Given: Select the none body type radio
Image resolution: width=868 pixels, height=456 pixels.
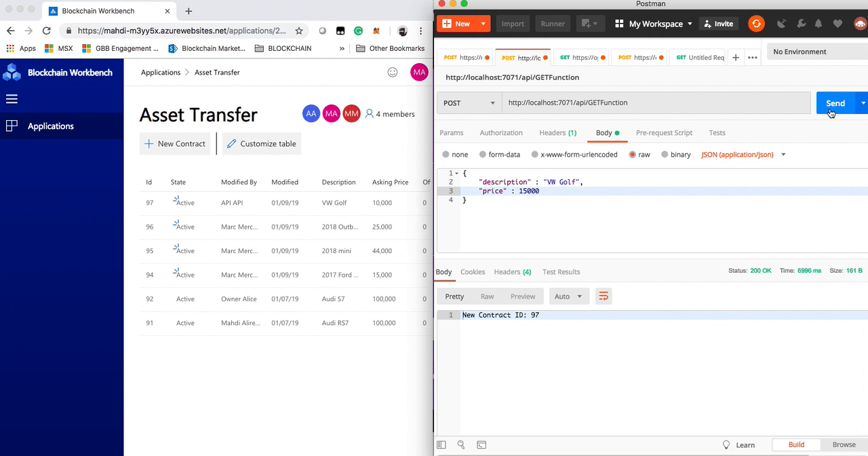Looking at the screenshot, I should [446, 155].
